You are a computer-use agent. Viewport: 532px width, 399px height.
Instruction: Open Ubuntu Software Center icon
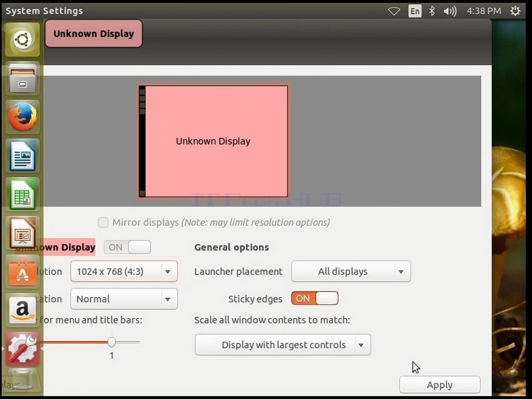click(x=22, y=271)
